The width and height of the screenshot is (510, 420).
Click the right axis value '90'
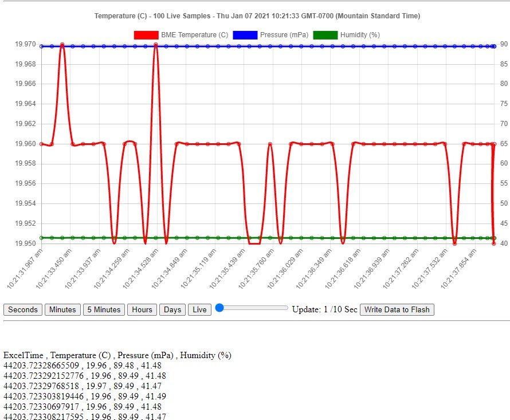pyautogui.click(x=504, y=44)
